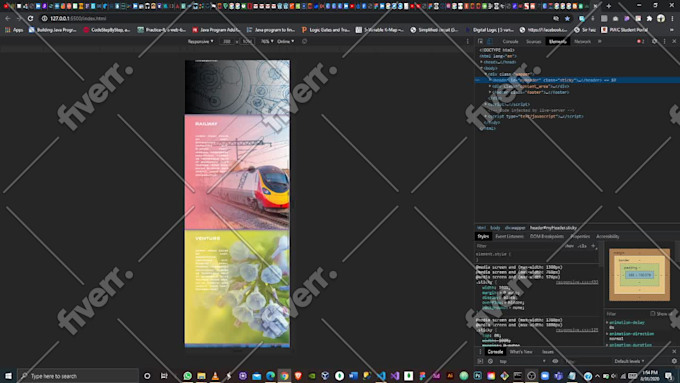Open the Logic Gates bookmark
Image resolution: width=680 pixels, height=383 pixels.
tap(326, 30)
